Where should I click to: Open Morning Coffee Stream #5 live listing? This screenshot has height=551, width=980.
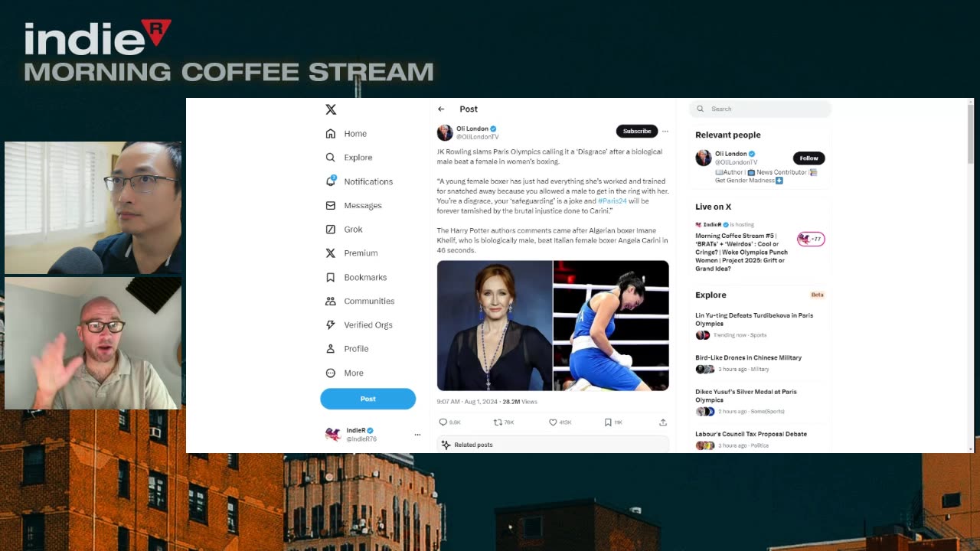[x=741, y=252]
